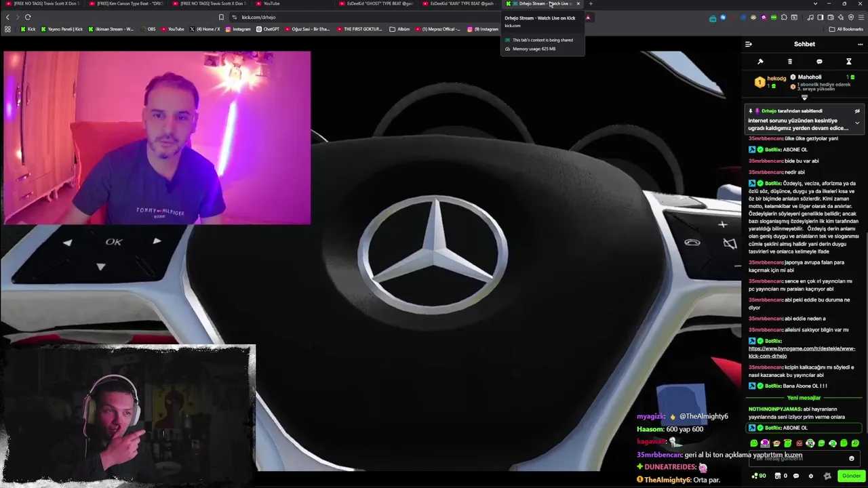Open the media control music note icon
This screenshot has height=488, width=868.
click(810, 17)
